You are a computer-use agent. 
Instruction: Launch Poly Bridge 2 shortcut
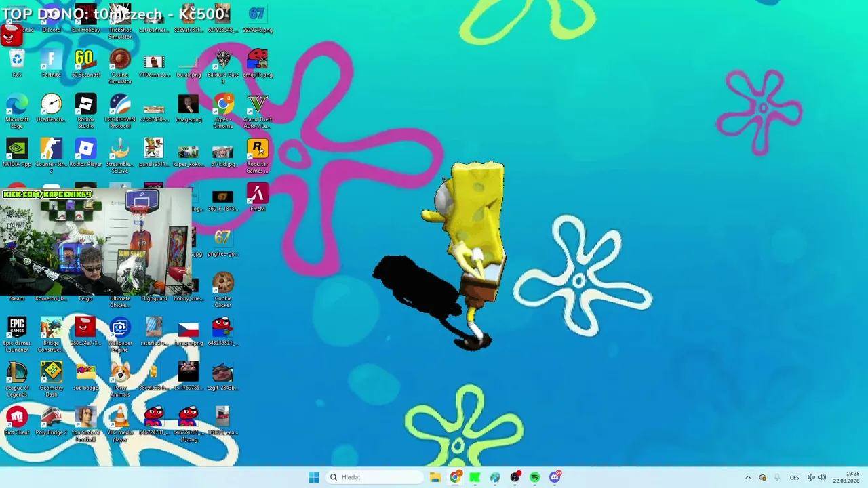tap(52, 422)
